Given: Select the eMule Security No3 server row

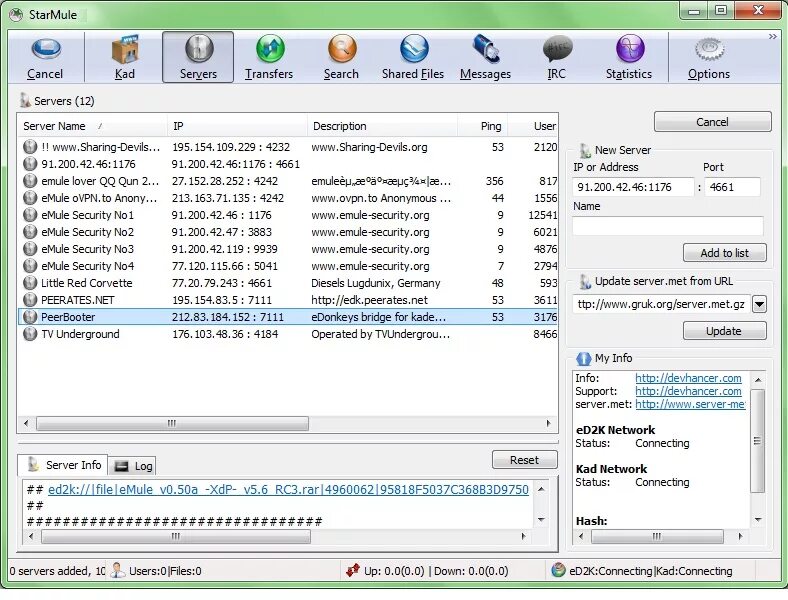Looking at the screenshot, I should [288, 249].
